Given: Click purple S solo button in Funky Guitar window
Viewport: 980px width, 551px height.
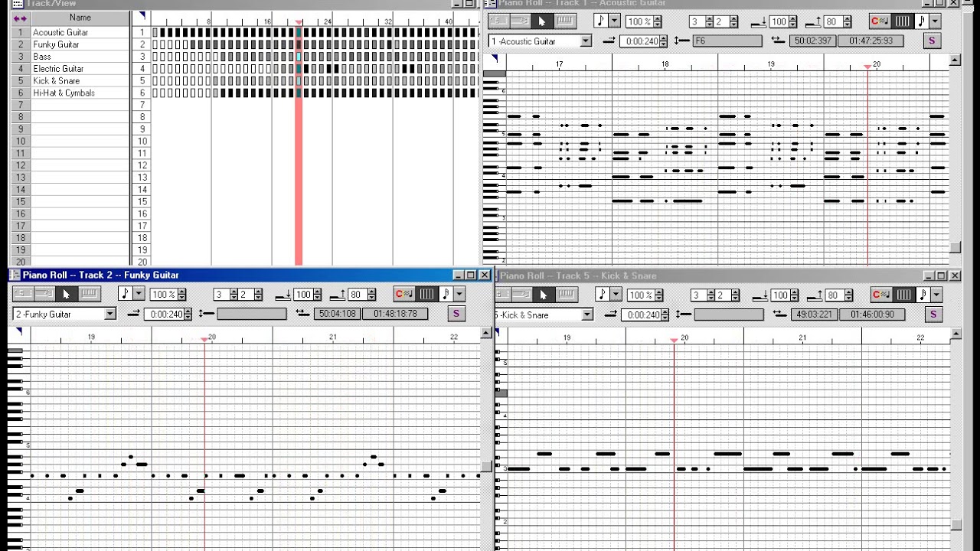Looking at the screenshot, I should [456, 314].
